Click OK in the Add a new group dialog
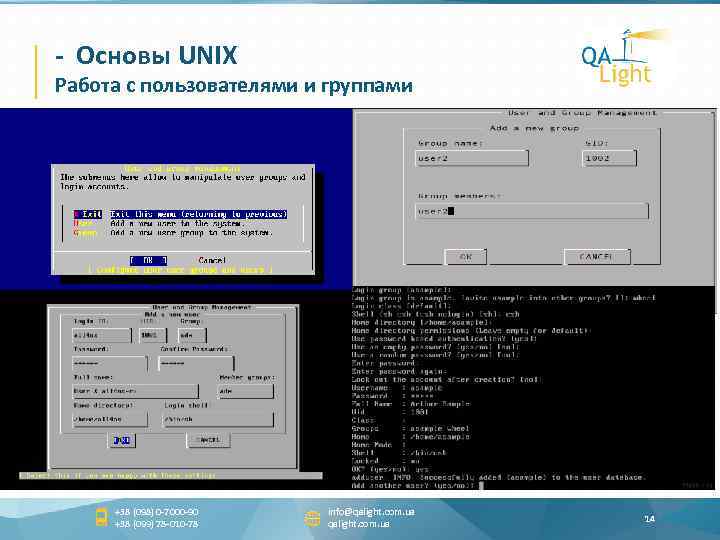 466,257
